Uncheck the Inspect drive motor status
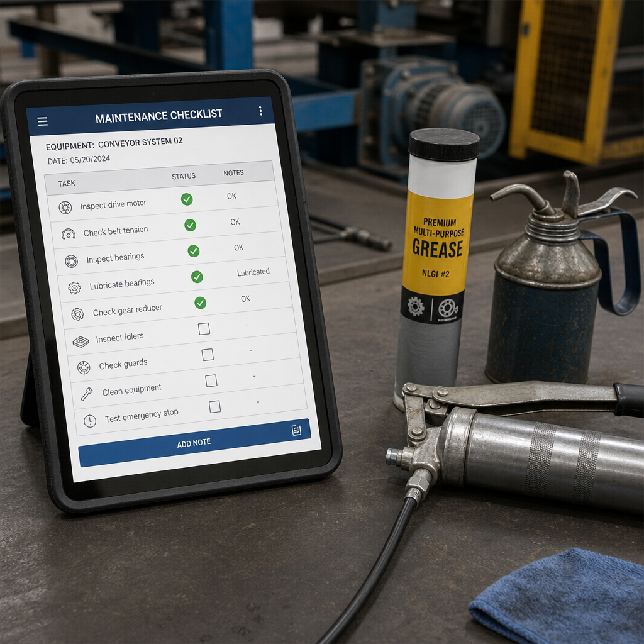Image resolution: width=644 pixels, height=644 pixels. (x=187, y=199)
